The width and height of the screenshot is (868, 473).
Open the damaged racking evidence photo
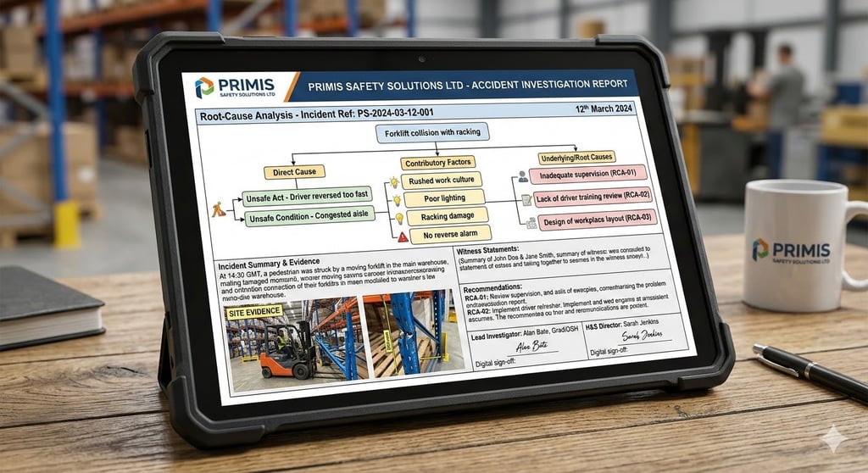click(417, 333)
